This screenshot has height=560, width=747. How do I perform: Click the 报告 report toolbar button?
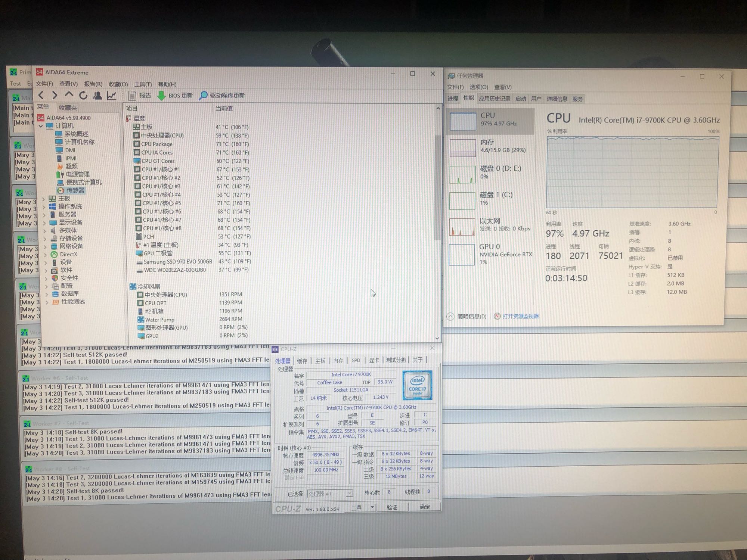pos(140,96)
